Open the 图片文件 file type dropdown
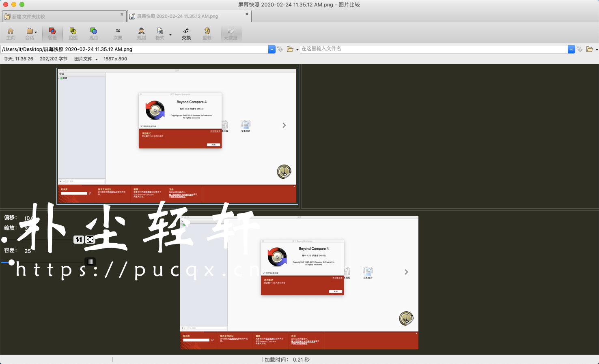This screenshot has height=364, width=599. coord(86,59)
